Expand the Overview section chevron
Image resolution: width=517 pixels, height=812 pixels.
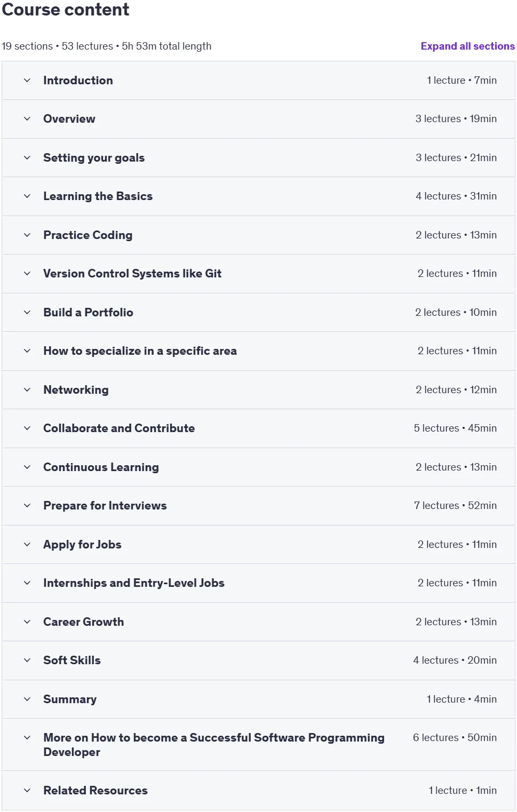pos(27,119)
